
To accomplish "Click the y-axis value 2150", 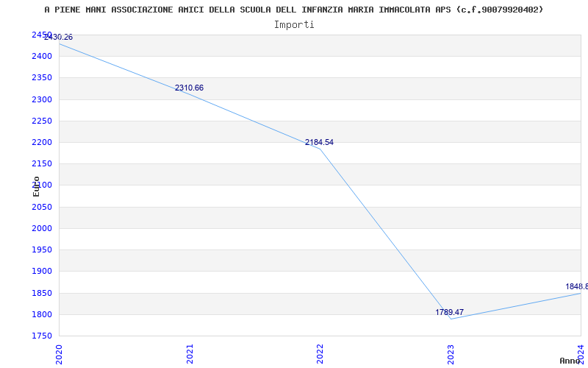I will tap(42, 163).
